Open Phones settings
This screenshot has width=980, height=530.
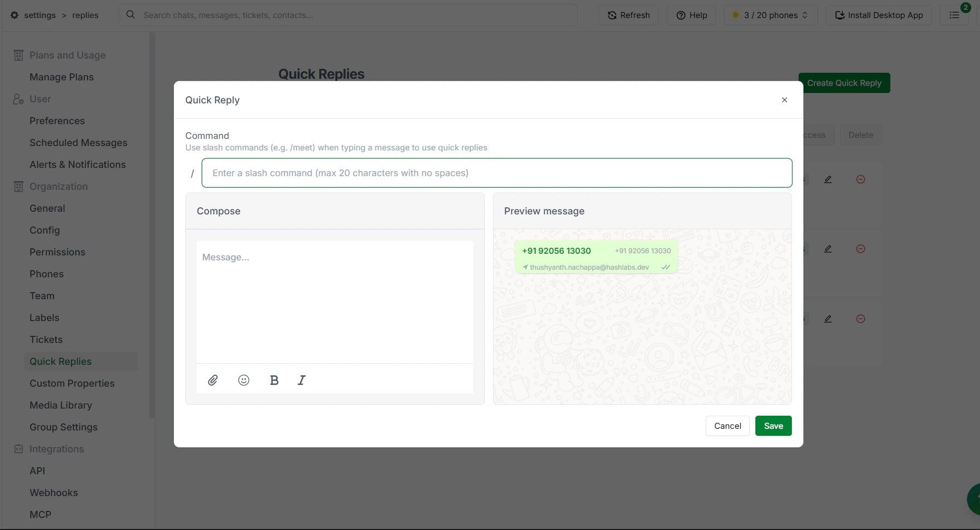46,274
